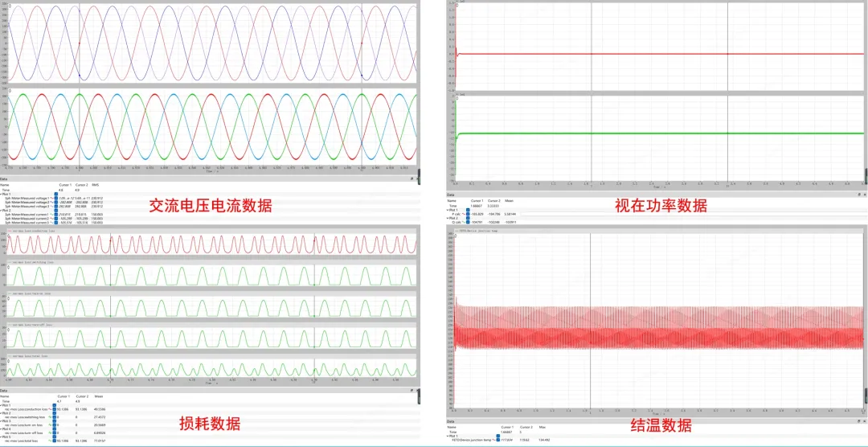Undock the voltage-current Data panel

pos(411,178)
